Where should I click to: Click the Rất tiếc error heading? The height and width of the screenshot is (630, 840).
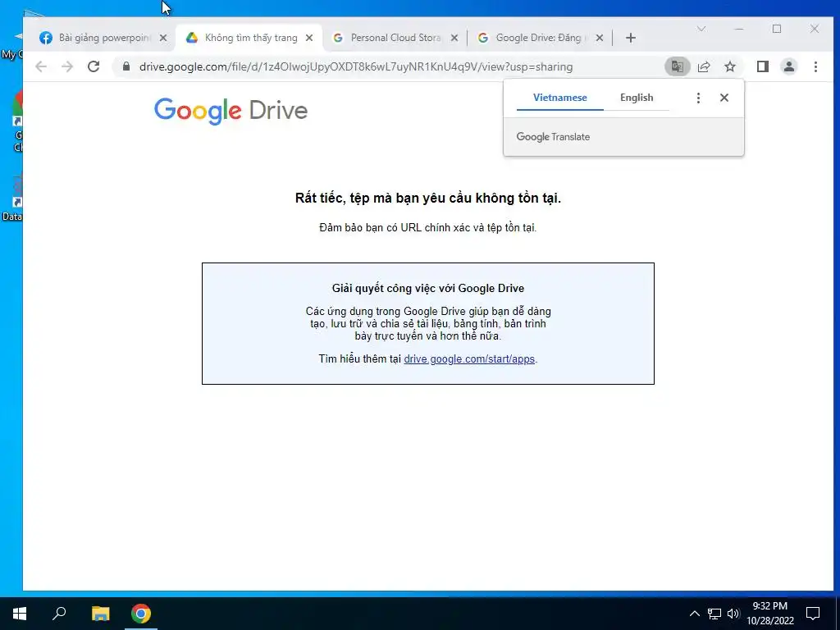tap(428, 199)
